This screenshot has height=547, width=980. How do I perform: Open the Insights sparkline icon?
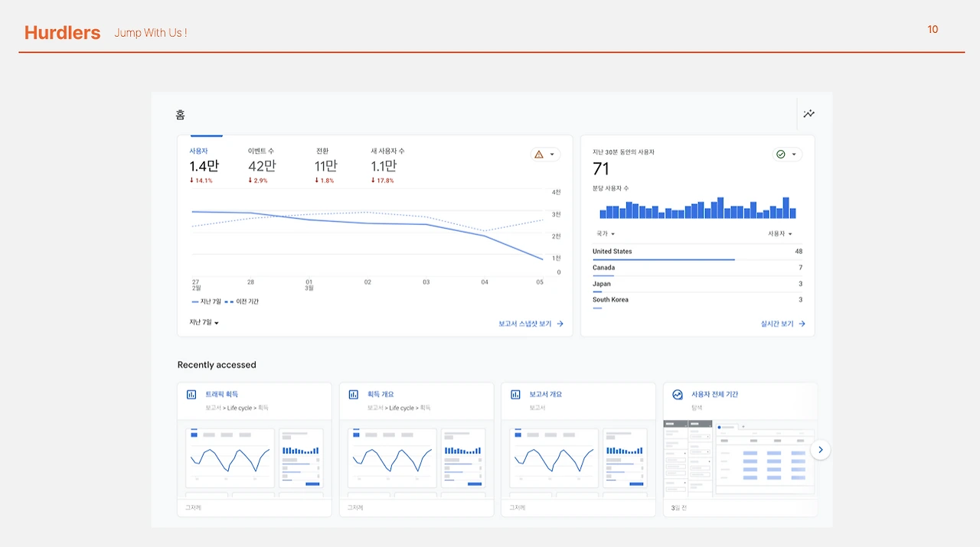[808, 114]
